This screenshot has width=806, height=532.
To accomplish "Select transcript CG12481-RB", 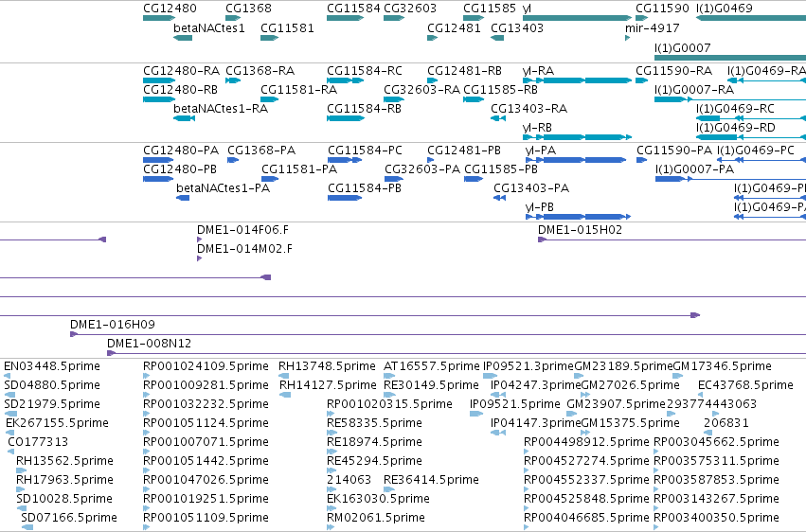I will click(432, 80).
